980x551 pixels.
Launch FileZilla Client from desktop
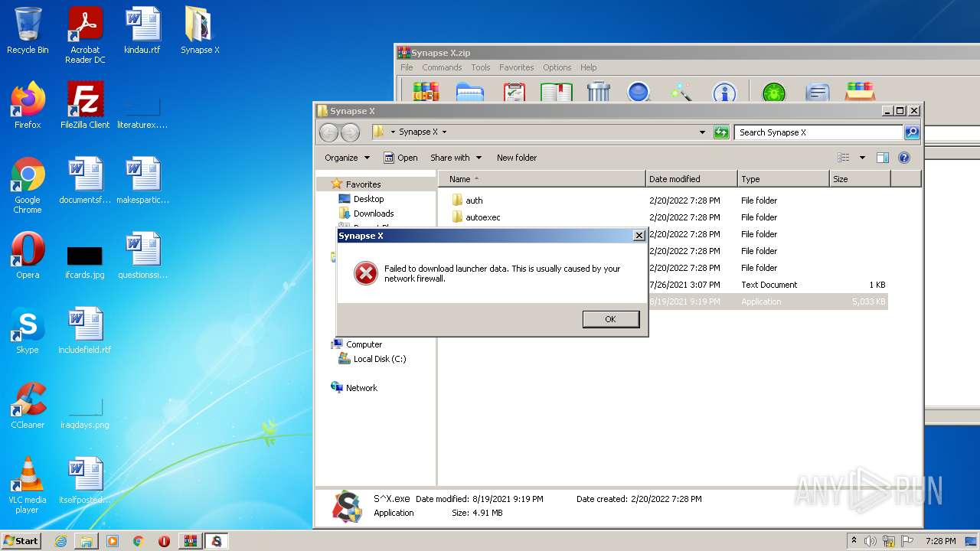click(x=85, y=106)
